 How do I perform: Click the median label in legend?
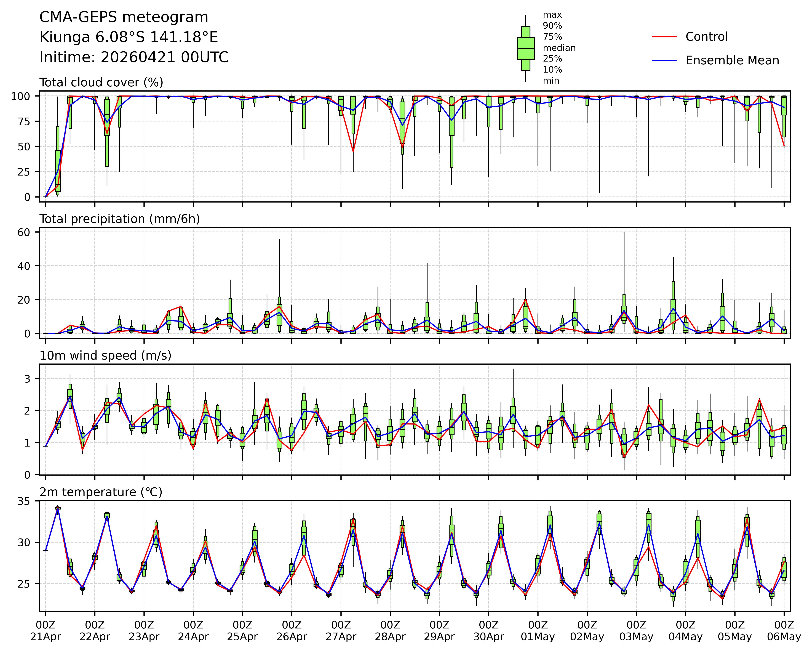pos(559,48)
